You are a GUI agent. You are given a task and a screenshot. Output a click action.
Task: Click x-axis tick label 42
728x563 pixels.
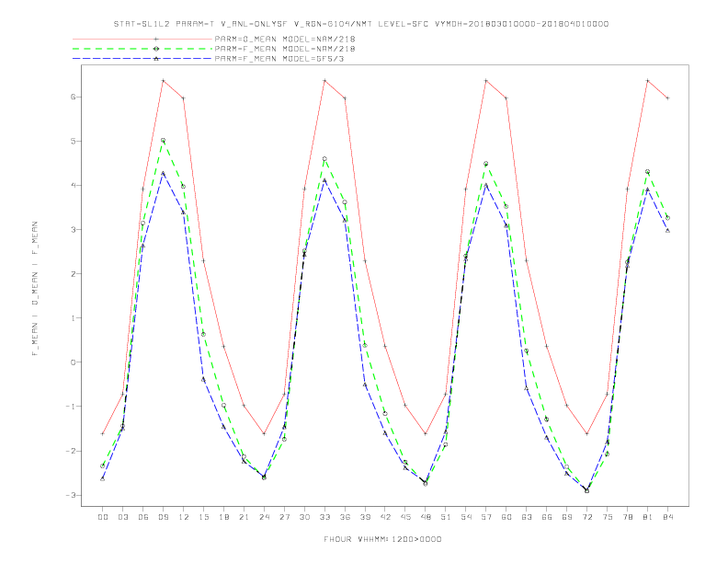point(385,517)
